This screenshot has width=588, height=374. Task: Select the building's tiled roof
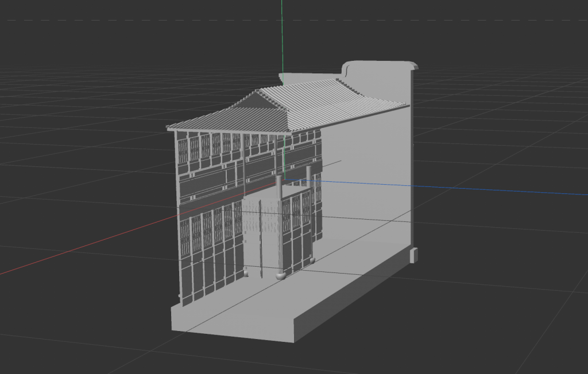pyautogui.click(x=289, y=107)
